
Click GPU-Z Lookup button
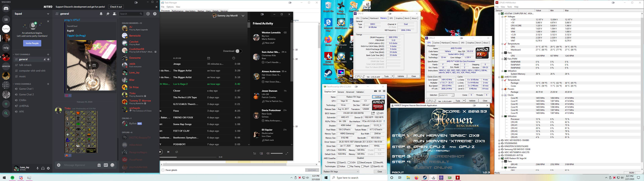378,97
